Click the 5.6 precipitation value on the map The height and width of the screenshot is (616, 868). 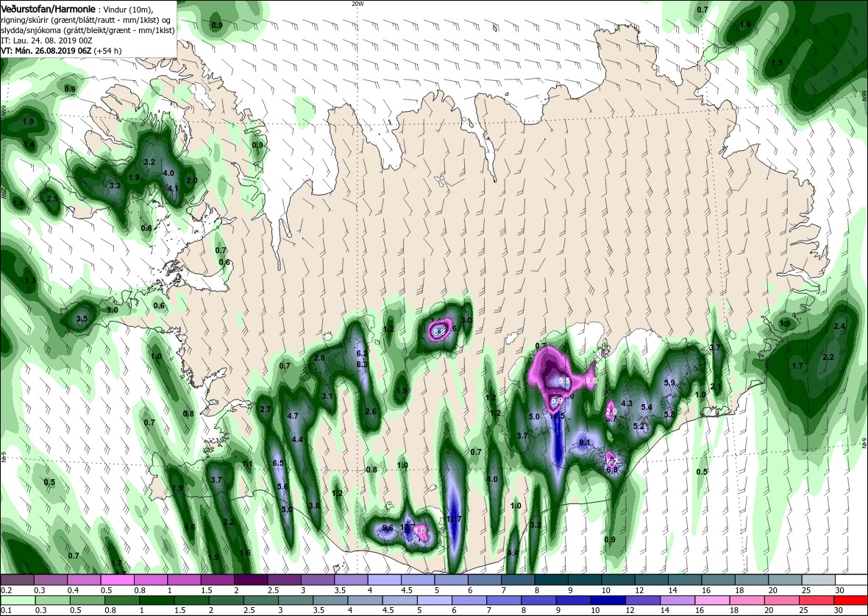[x=282, y=487]
